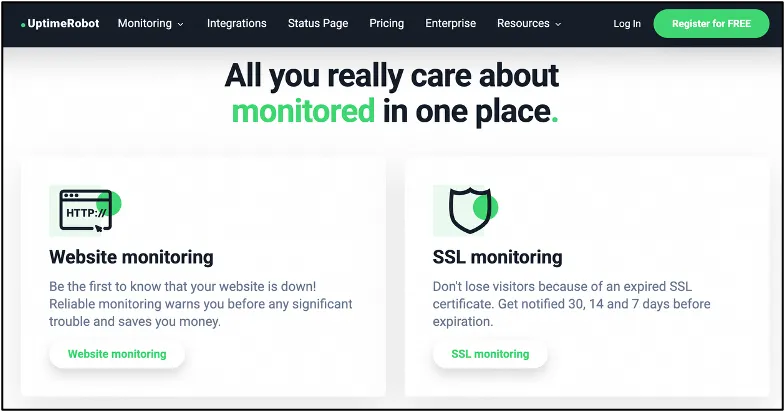This screenshot has height=412, width=784.
Task: Click the green Website monitoring button
Action: pos(117,354)
